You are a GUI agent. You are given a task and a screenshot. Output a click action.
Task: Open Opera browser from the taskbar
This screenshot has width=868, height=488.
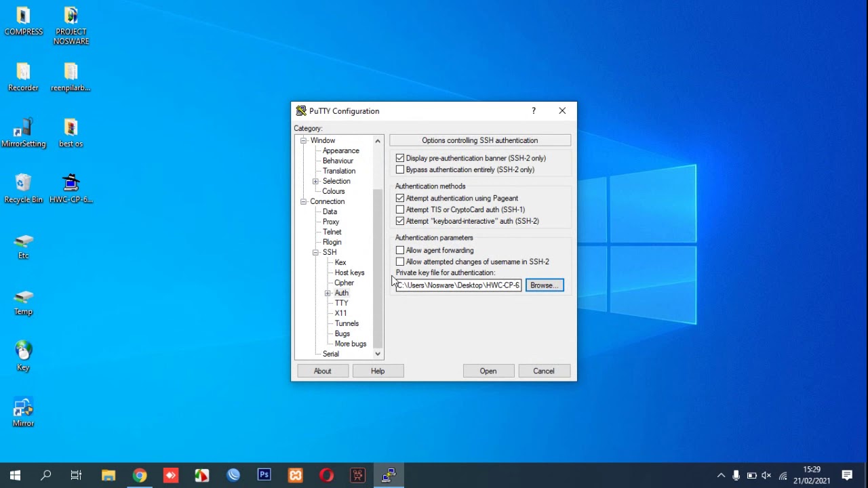pyautogui.click(x=327, y=475)
